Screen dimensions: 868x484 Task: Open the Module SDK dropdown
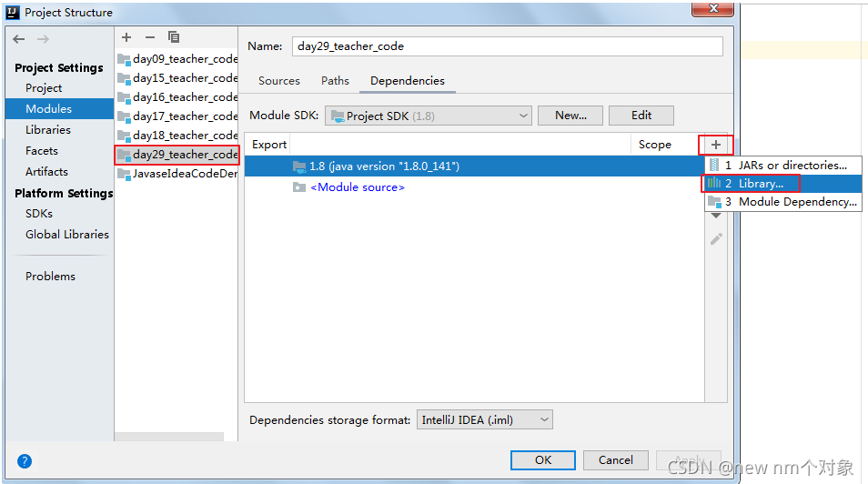[428, 116]
